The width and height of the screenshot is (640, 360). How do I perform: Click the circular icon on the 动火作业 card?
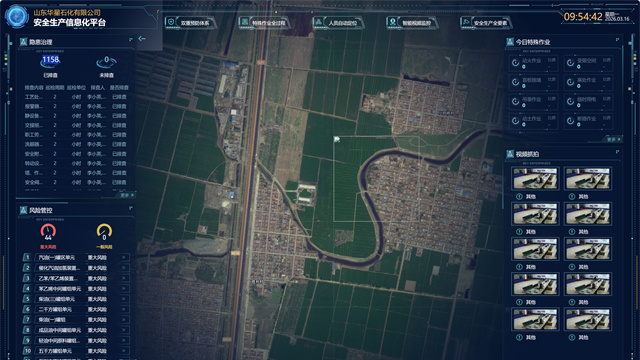516,63
